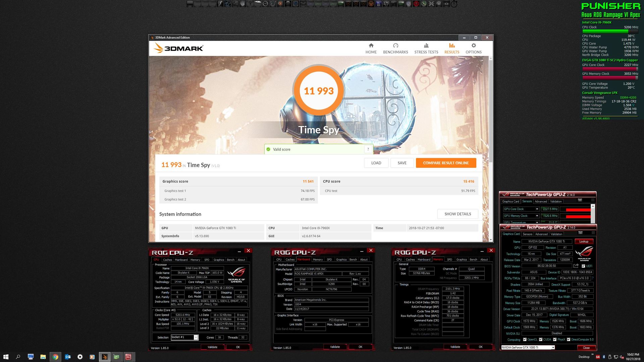The width and height of the screenshot is (644, 362).
Task: Expand the Desktop toolbar chevron on the taskbar
Action: click(592, 354)
